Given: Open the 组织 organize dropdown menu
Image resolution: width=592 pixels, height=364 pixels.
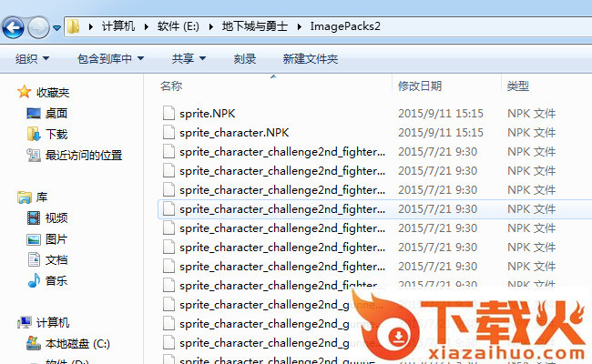Looking at the screenshot, I should pos(32,58).
